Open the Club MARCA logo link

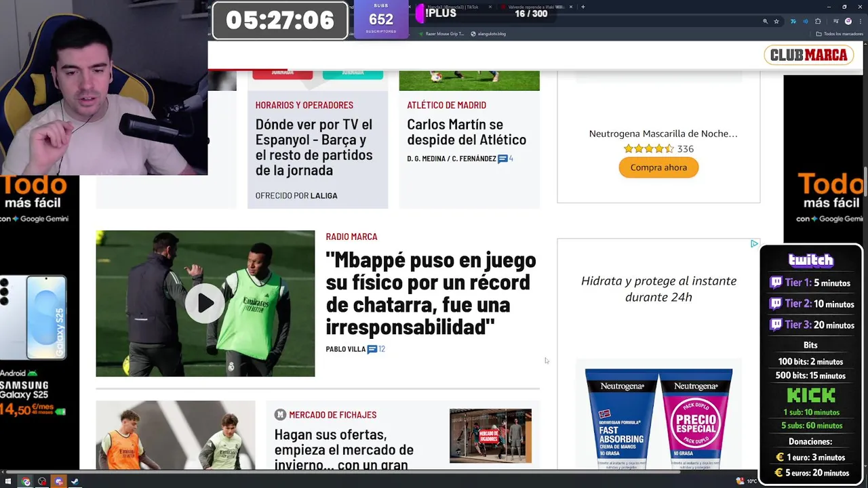click(x=809, y=55)
